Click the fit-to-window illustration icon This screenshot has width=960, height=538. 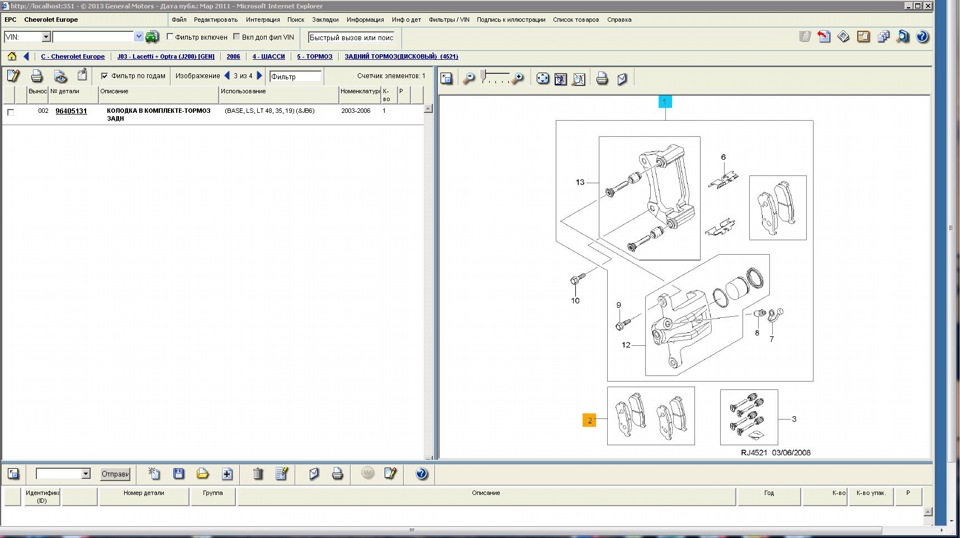542,78
